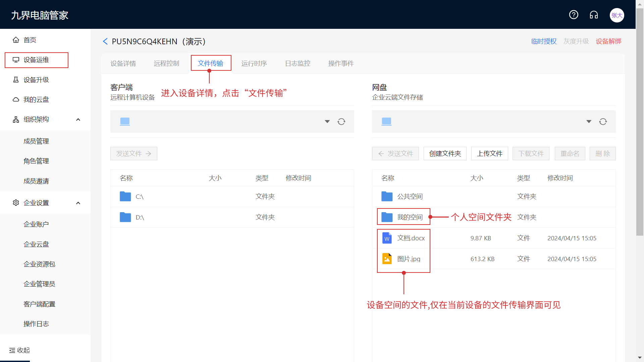Screen dimensions: 644x362
Task: Collapse sidebar with the 收起 icon
Action: coord(12,350)
